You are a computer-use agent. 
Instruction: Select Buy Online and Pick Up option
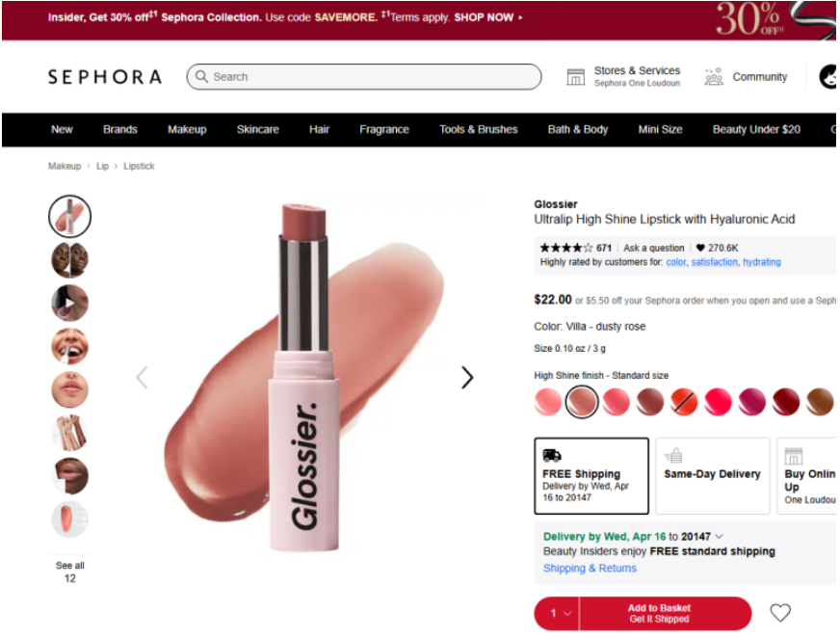[x=806, y=475]
